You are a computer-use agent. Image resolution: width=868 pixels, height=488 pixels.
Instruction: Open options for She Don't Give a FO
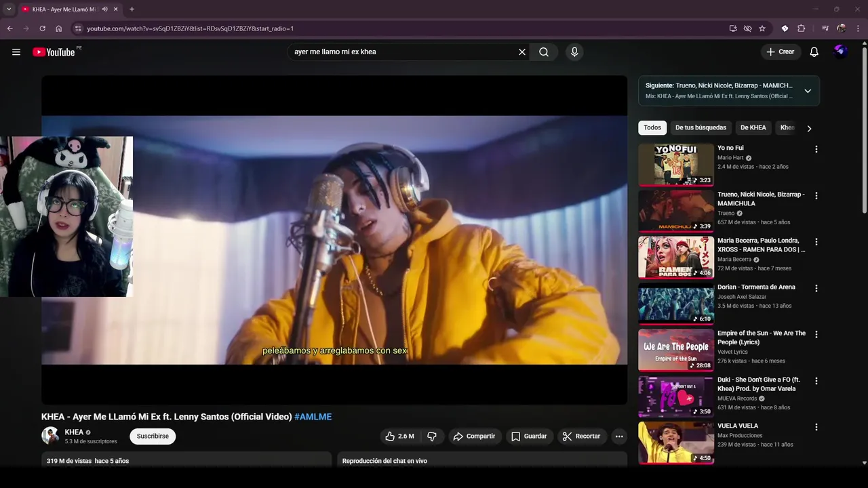point(816,381)
